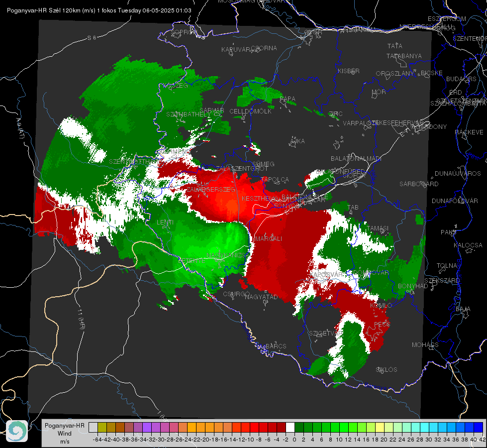Screen dimensions: 487x448
Task: Click the '11 (HR)' road label
Action: point(82,319)
